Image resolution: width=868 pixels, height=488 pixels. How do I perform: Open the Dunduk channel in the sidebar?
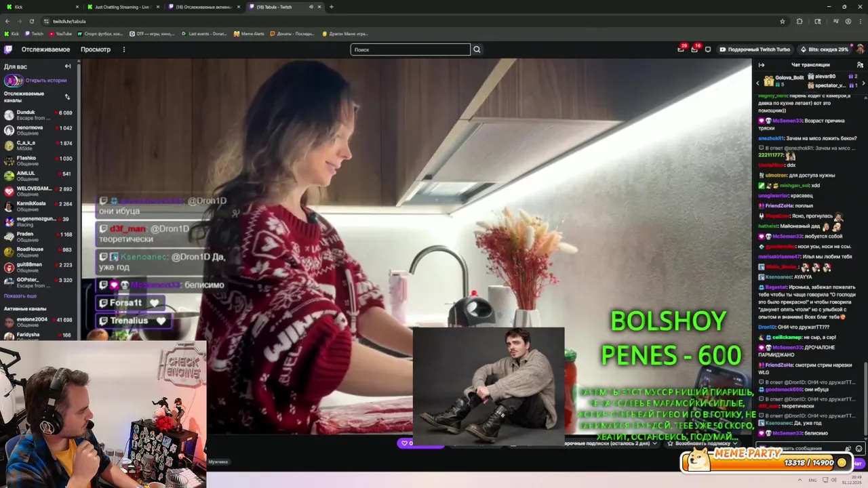pyautogui.click(x=40, y=115)
